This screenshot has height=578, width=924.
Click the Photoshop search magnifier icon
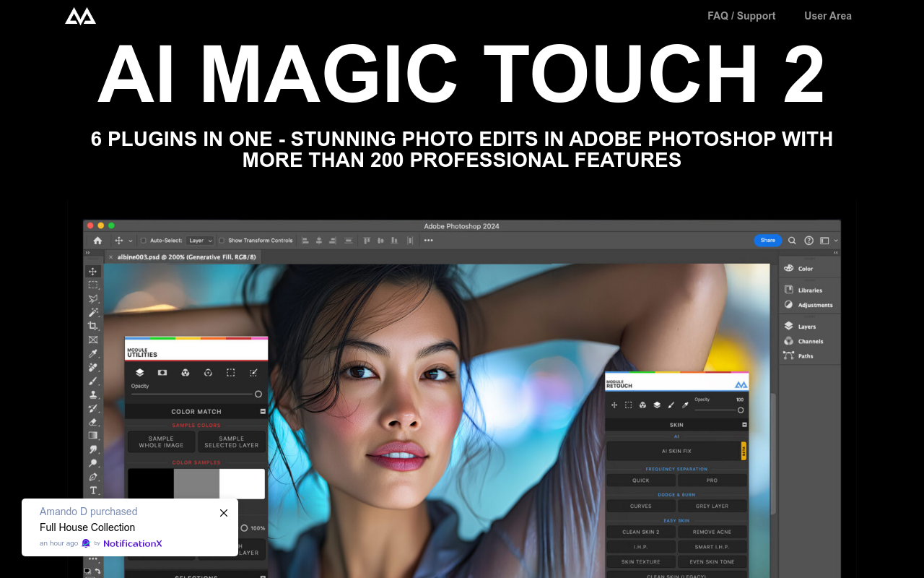coord(792,241)
